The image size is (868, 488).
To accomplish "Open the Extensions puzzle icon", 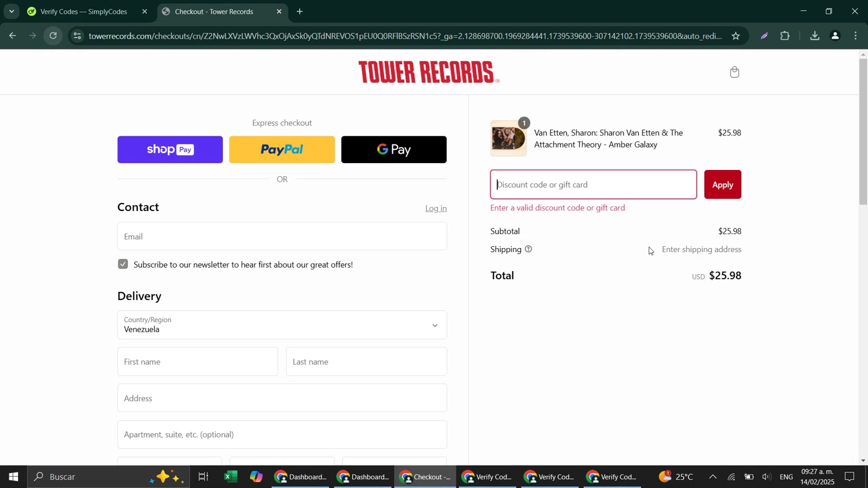I will (785, 36).
